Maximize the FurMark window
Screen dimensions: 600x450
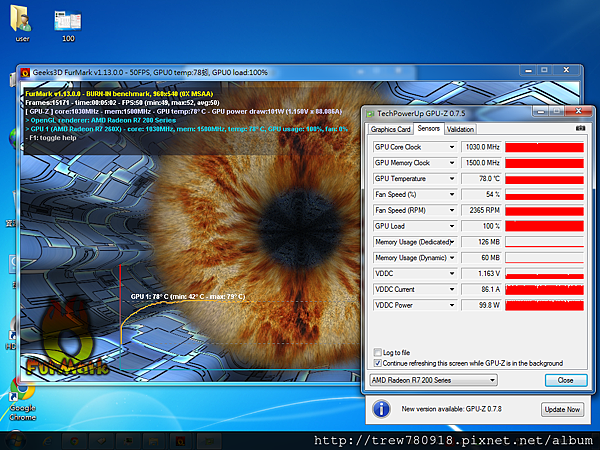point(544,70)
